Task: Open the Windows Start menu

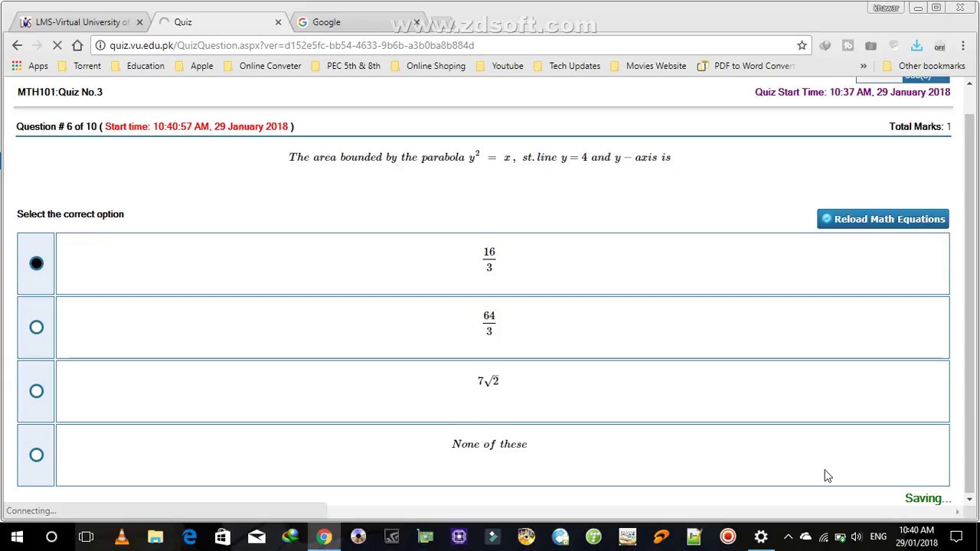Action: tap(17, 536)
